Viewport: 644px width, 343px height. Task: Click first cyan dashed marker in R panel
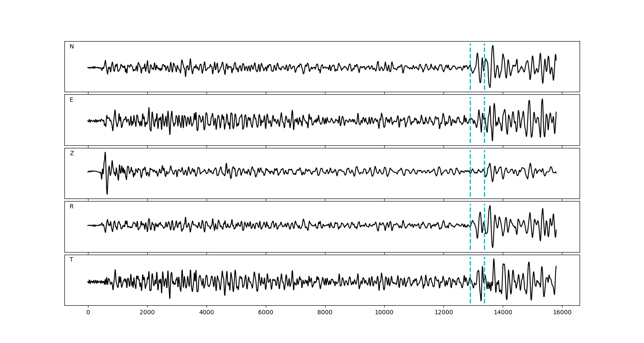pos(470,238)
